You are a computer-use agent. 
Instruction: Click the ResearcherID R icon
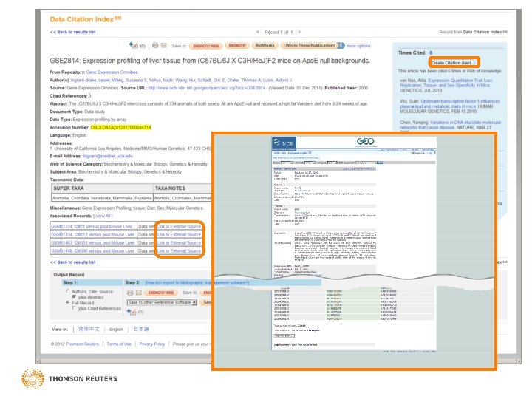pyautogui.click(x=341, y=46)
